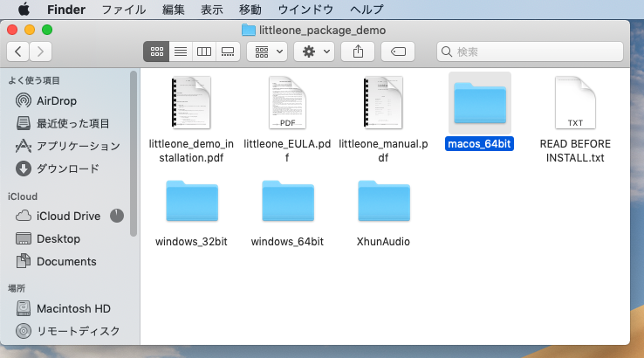Close the Finder window with red button
The width and height of the screenshot is (644, 358).
(x=12, y=30)
